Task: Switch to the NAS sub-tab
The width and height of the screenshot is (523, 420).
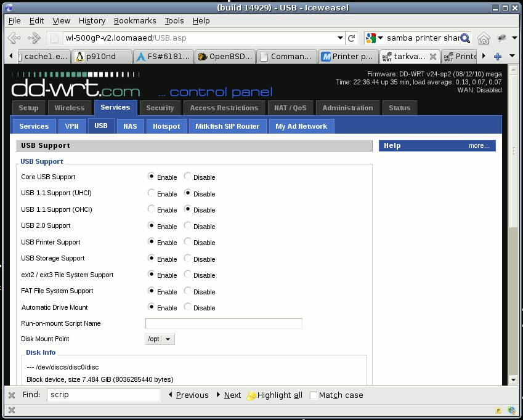Action: click(130, 126)
